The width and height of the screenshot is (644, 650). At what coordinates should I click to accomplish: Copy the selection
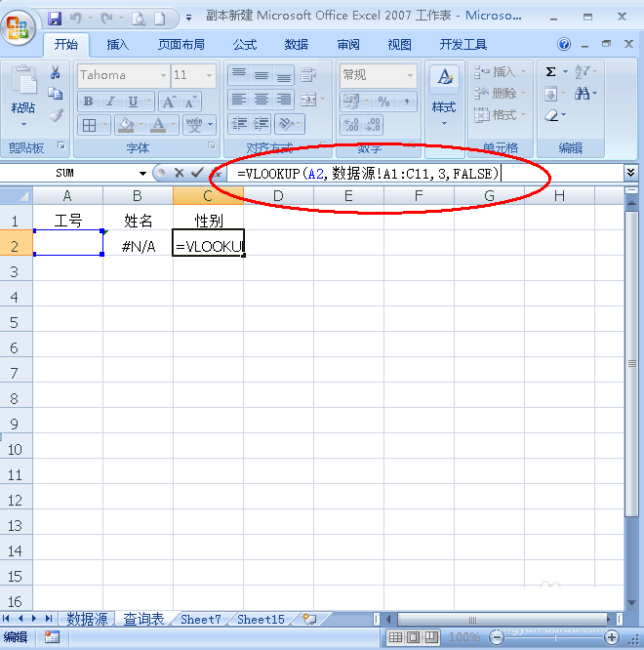[x=55, y=94]
